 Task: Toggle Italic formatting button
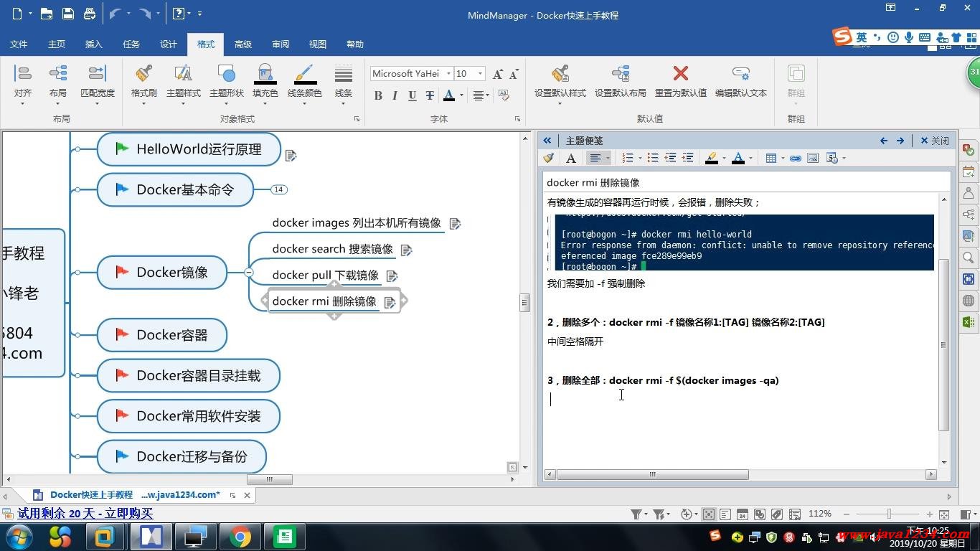pyautogui.click(x=395, y=95)
